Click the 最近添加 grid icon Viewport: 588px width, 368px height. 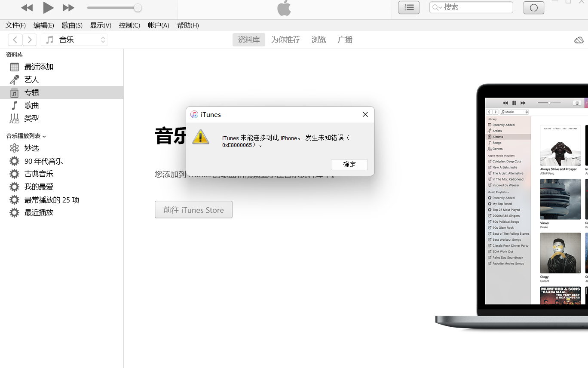click(15, 67)
